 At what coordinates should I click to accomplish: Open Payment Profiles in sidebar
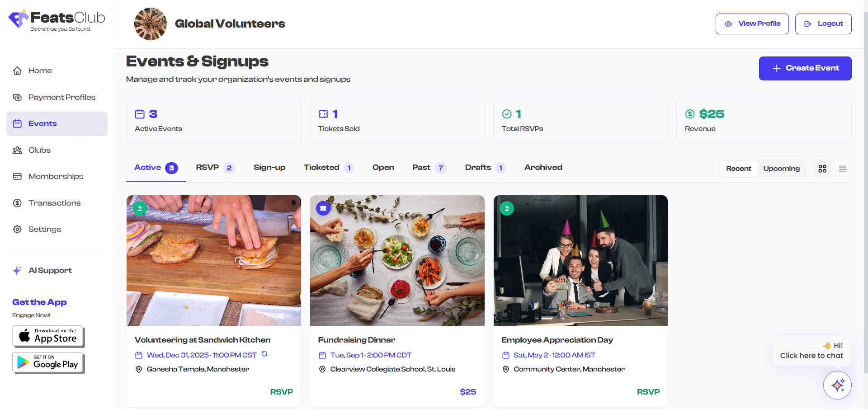(57, 97)
